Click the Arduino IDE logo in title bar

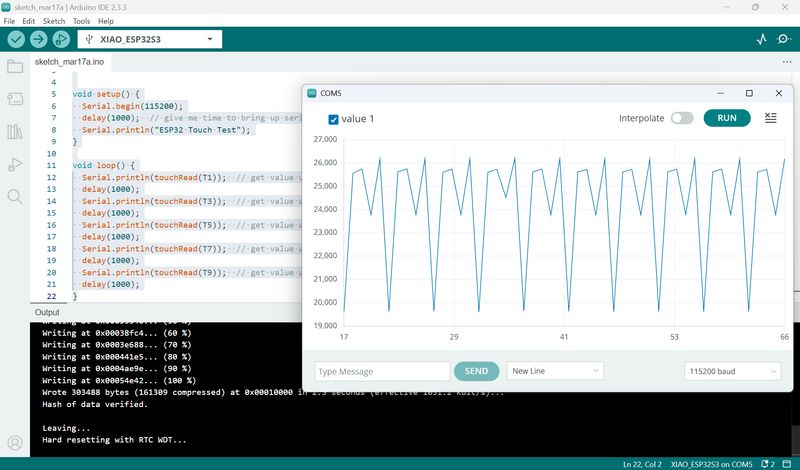[x=6, y=7]
